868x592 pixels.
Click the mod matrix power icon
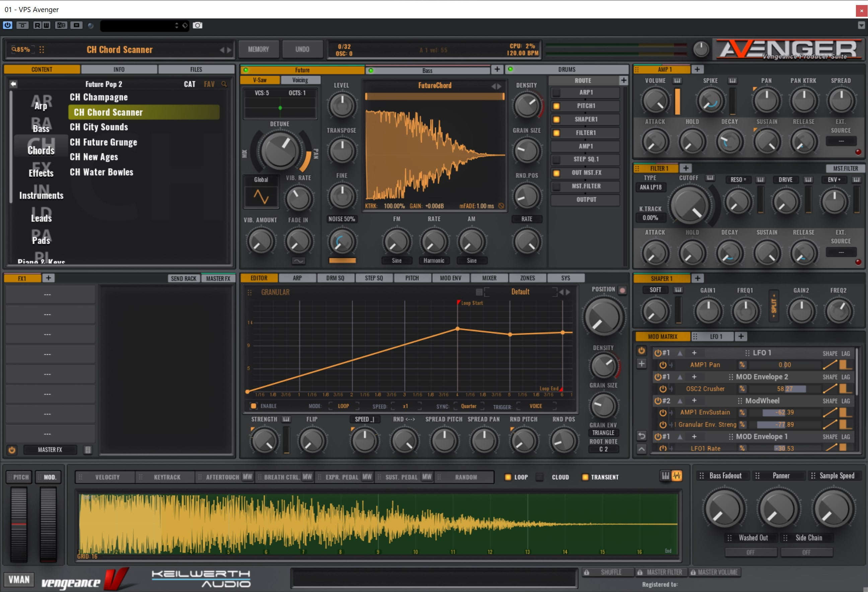[x=641, y=351]
